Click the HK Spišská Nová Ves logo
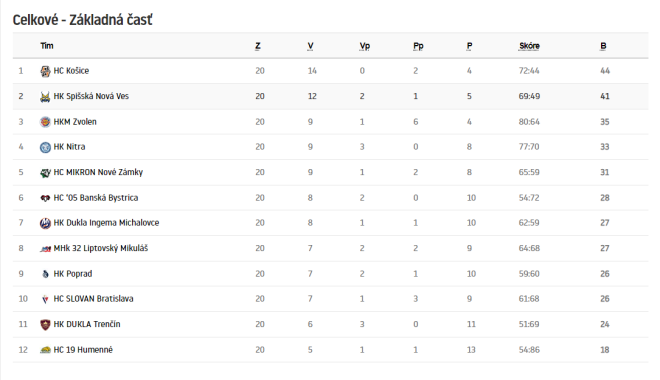Screen dimensions: 660x380 (x=45, y=97)
